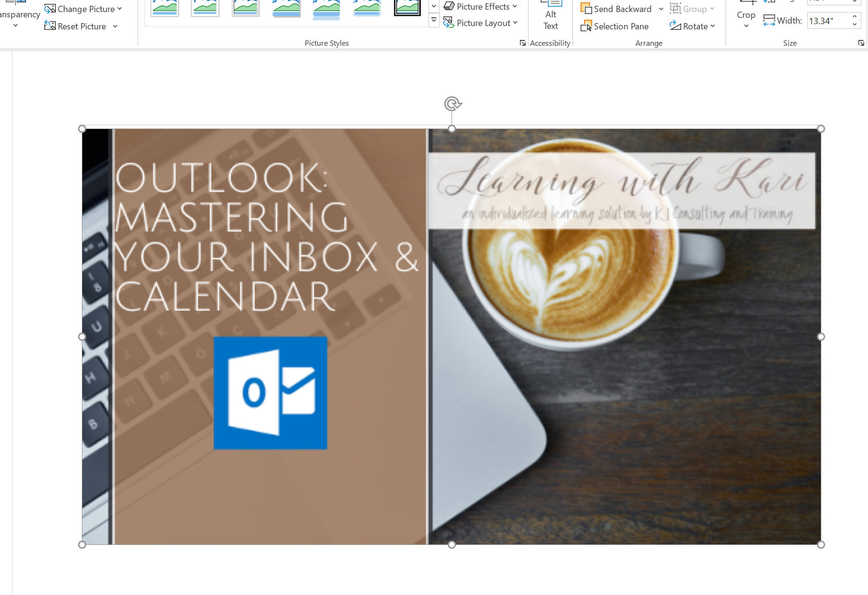Image resolution: width=868 pixels, height=595 pixels.
Task: Click in the Width input field
Action: [828, 21]
